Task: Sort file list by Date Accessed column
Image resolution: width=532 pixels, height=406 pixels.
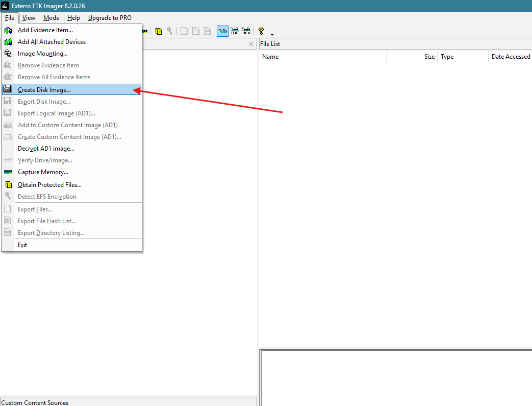Action: pyautogui.click(x=510, y=57)
